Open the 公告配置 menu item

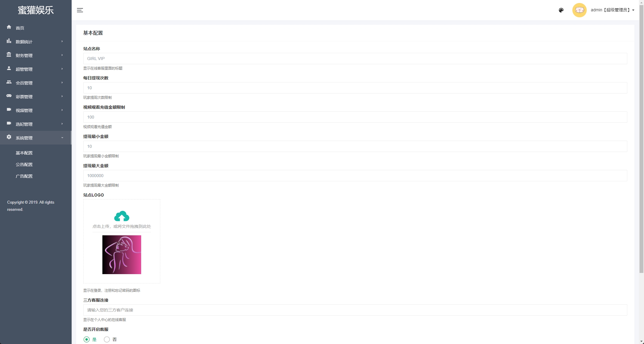pos(24,165)
